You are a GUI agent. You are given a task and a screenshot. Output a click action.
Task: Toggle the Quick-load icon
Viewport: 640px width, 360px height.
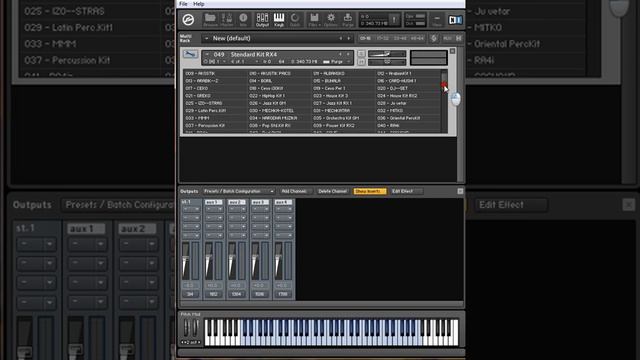(x=295, y=19)
